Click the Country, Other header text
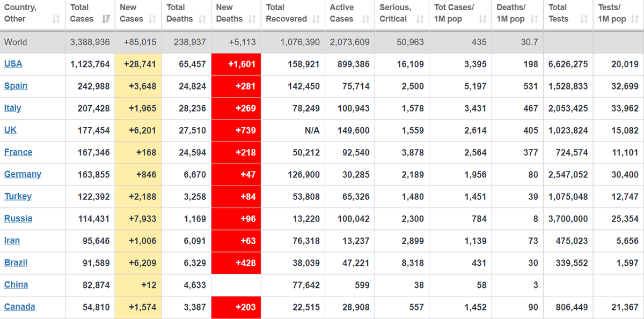 tap(20, 13)
